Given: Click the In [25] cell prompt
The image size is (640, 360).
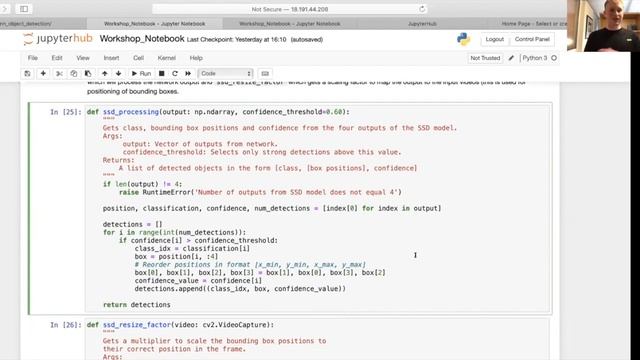Looking at the screenshot, I should coord(66,112).
